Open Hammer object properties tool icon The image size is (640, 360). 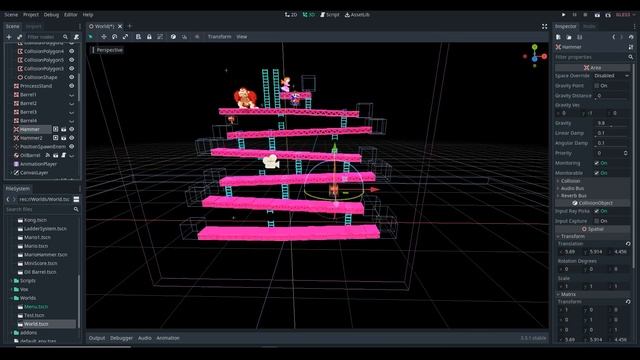click(x=631, y=47)
